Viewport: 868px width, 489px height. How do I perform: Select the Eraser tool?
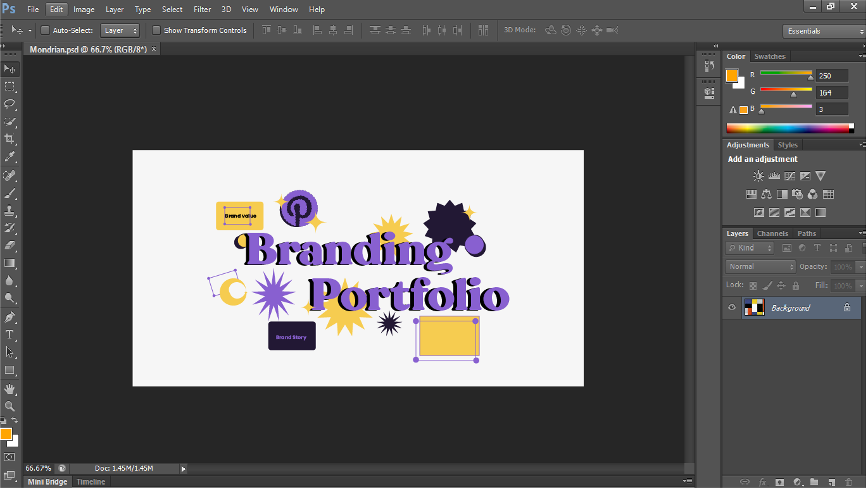click(9, 245)
